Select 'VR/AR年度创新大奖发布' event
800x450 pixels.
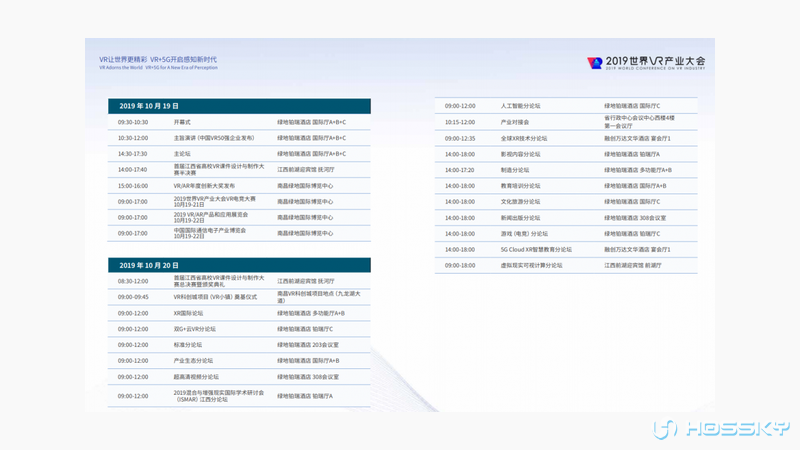pyautogui.click(x=204, y=186)
